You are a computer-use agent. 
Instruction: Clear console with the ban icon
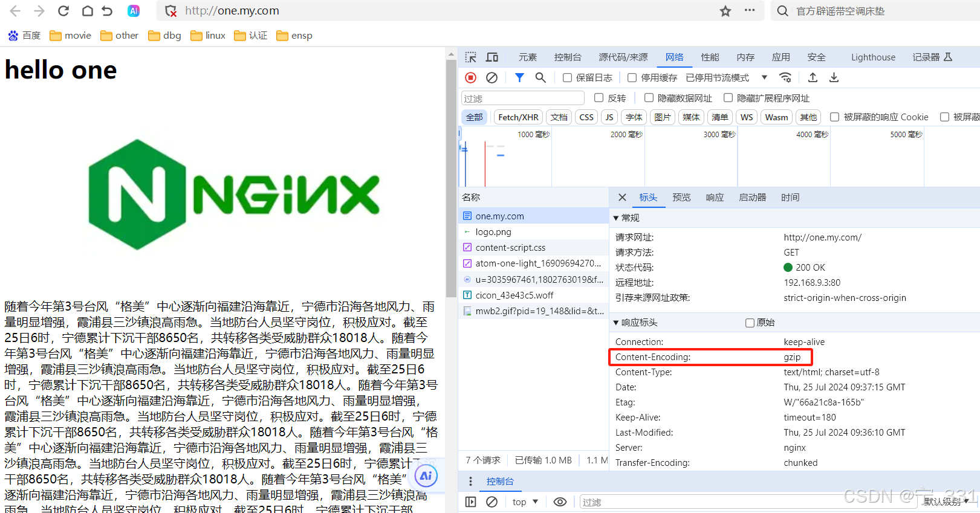tap(492, 502)
